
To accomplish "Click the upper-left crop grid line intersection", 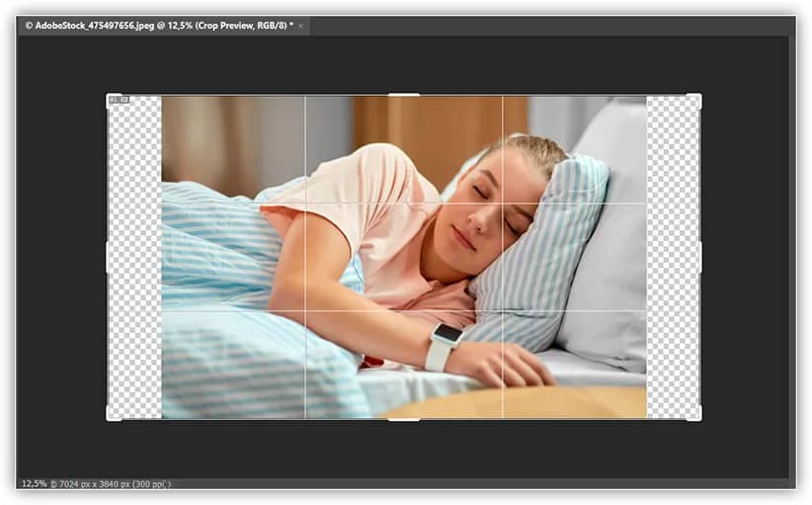I will (305, 204).
